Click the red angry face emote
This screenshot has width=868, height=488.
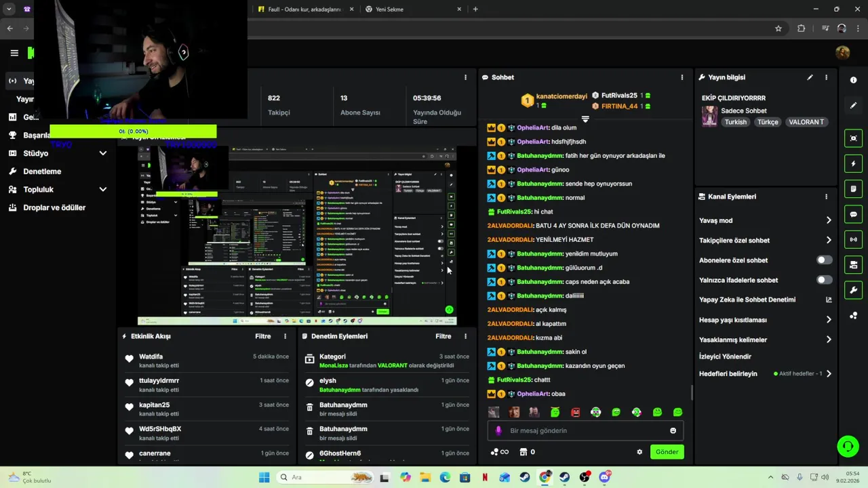(575, 412)
